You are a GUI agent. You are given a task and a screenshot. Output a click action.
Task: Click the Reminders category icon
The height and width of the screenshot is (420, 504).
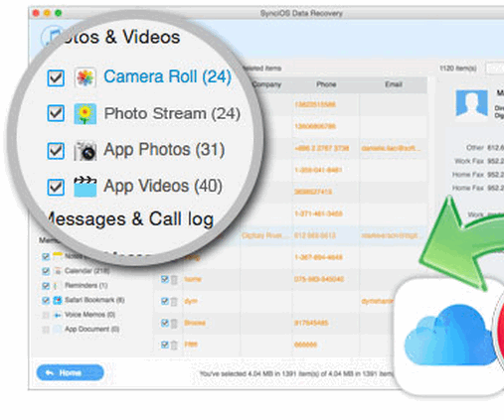click(57, 286)
